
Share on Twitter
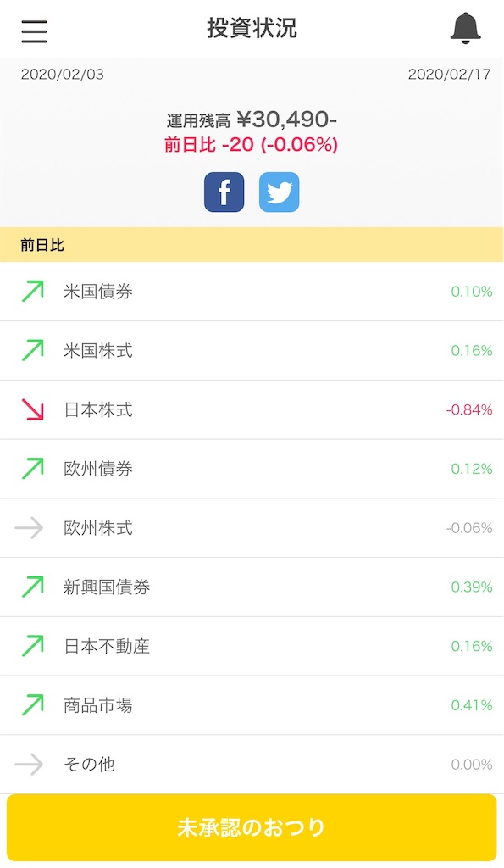pyautogui.click(x=280, y=192)
